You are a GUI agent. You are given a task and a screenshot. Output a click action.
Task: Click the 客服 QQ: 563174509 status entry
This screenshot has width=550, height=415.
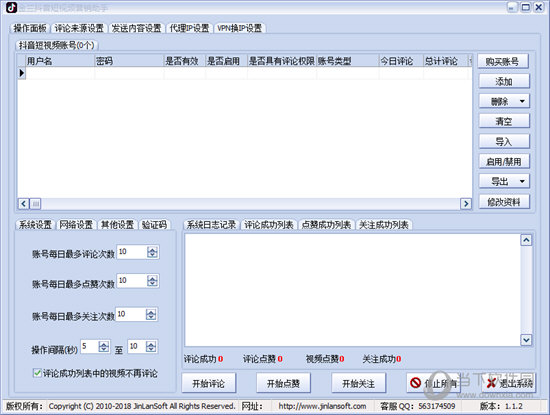click(417, 406)
